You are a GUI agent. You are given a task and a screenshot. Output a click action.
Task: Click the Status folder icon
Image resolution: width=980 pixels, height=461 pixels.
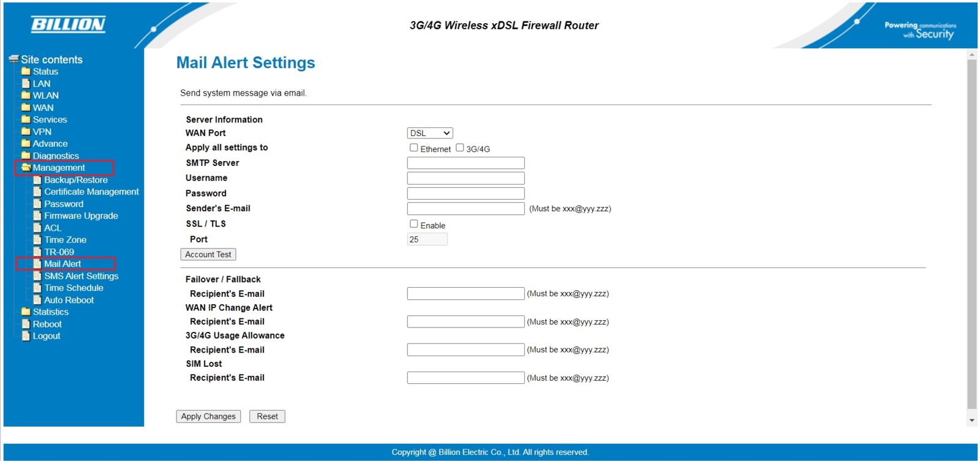click(26, 72)
